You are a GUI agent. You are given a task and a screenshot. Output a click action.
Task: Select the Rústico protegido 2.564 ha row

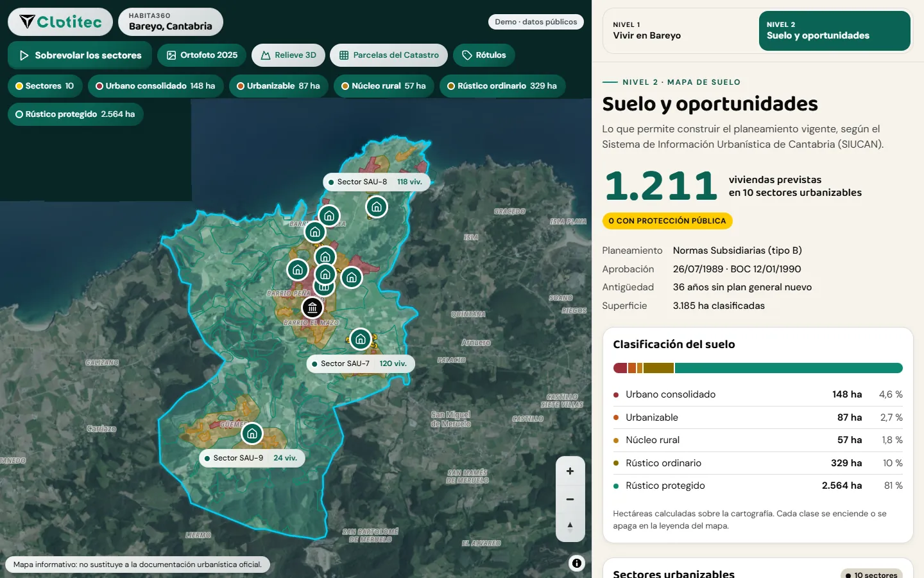758,486
